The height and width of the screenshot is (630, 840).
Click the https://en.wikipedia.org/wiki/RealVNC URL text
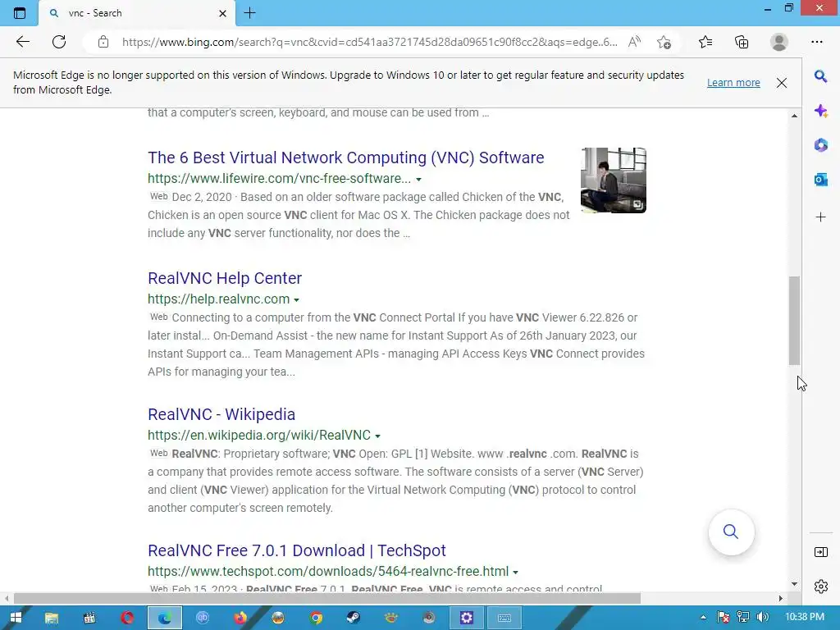coord(259,435)
